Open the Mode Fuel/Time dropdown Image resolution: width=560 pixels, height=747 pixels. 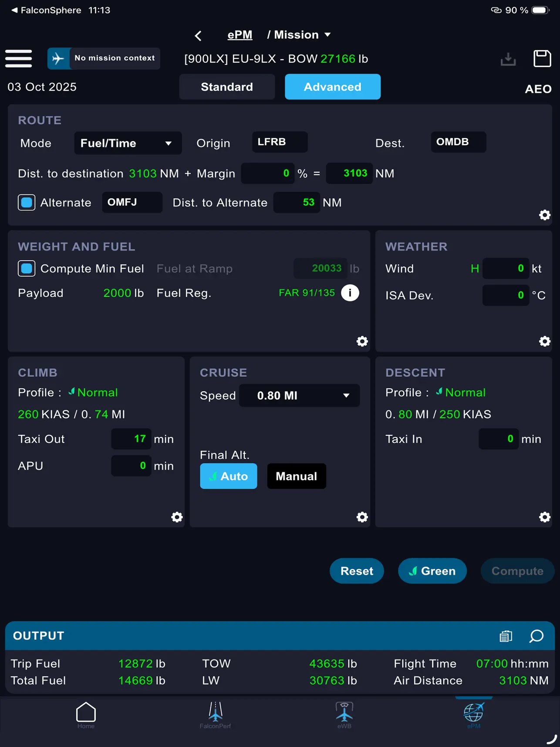pyautogui.click(x=128, y=143)
